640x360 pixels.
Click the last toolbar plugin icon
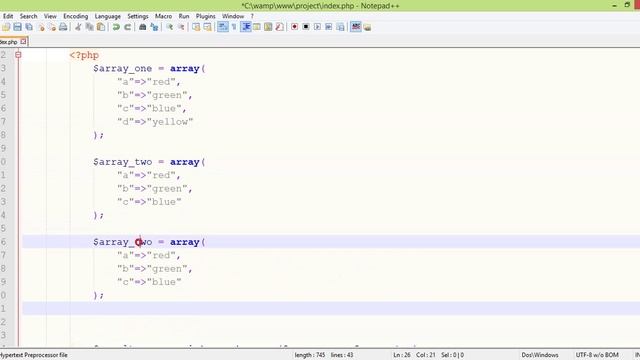(x=367, y=27)
